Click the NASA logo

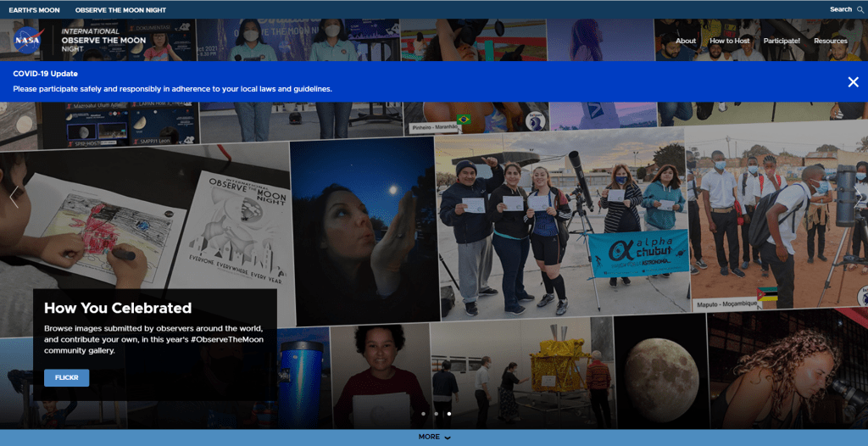coord(28,41)
